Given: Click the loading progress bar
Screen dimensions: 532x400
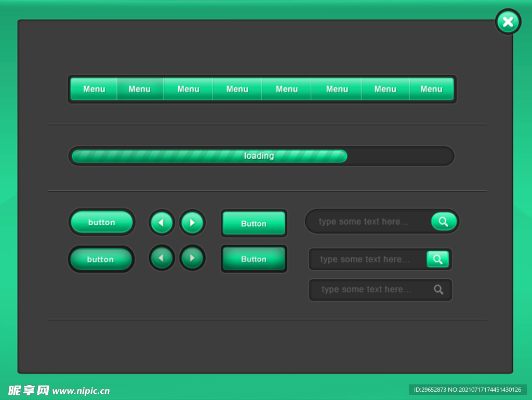Looking at the screenshot, I should 261,156.
